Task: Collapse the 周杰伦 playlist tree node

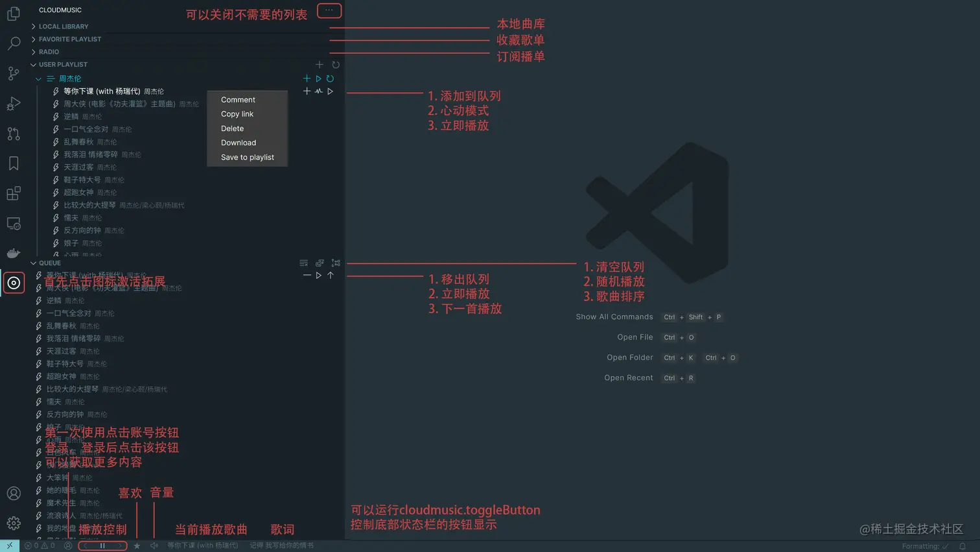Action: point(38,79)
